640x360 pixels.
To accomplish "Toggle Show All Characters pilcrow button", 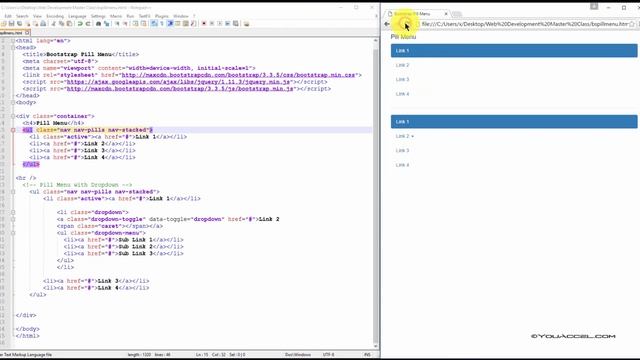I will 162,24.
